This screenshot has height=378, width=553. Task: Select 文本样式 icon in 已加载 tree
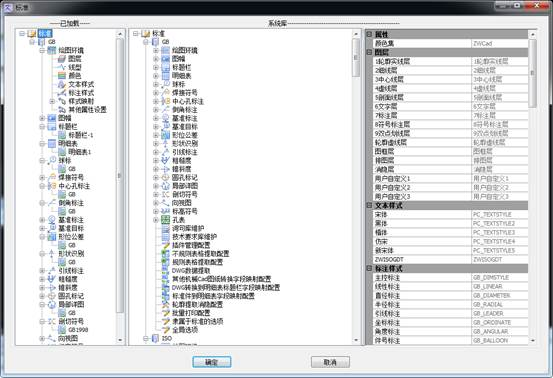tap(62, 84)
